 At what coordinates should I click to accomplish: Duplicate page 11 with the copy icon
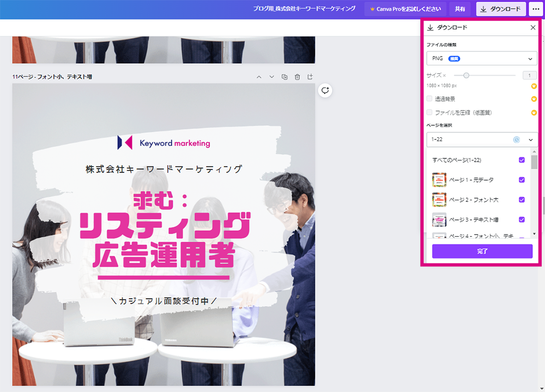tap(284, 77)
